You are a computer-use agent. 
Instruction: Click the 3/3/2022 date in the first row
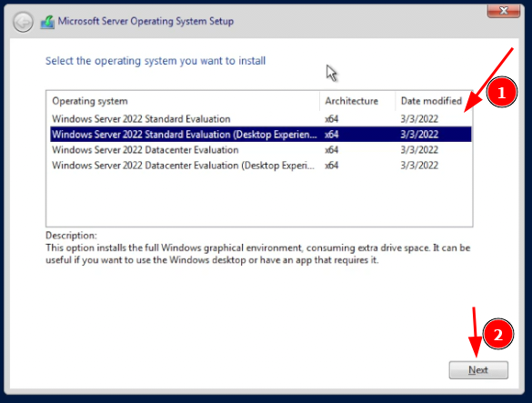(x=419, y=119)
